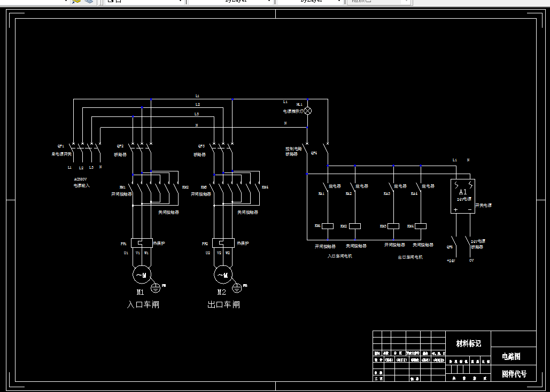The height and width of the screenshot is (392, 550).
Task: Select the A1 switching power supply box
Action: 463,197
